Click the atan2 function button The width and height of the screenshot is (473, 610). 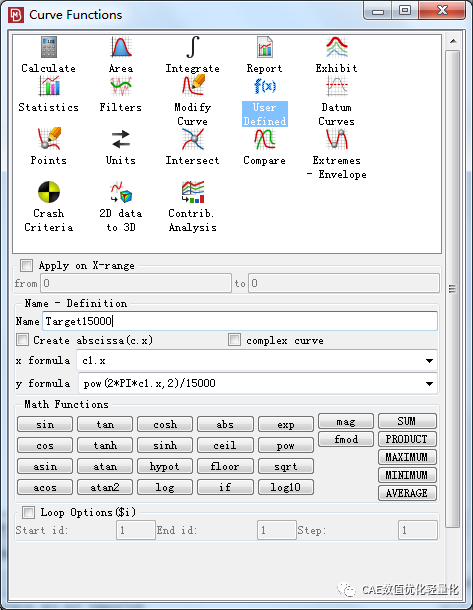(x=105, y=487)
